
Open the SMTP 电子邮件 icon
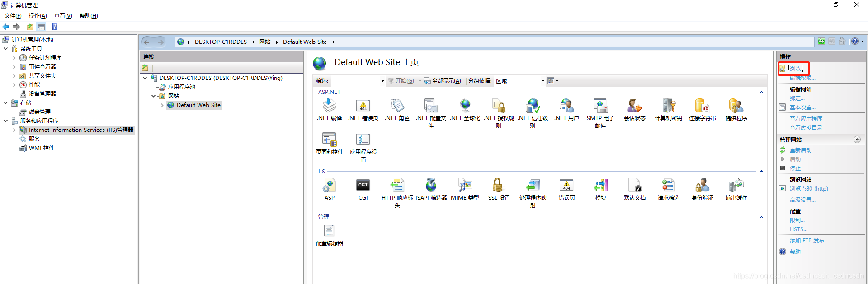tap(600, 106)
